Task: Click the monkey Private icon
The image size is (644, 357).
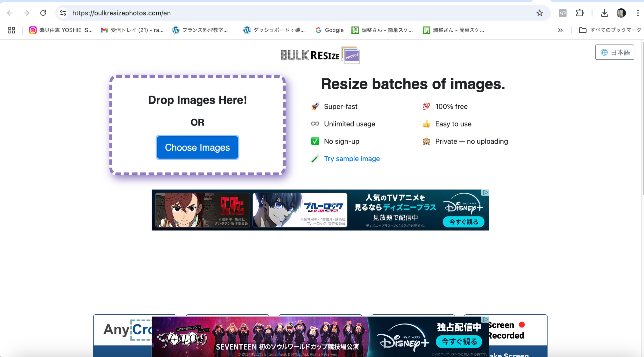Action: click(426, 141)
